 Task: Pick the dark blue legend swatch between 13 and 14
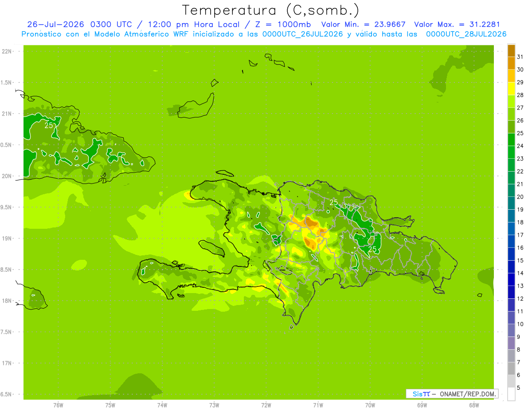pyautogui.click(x=511, y=279)
